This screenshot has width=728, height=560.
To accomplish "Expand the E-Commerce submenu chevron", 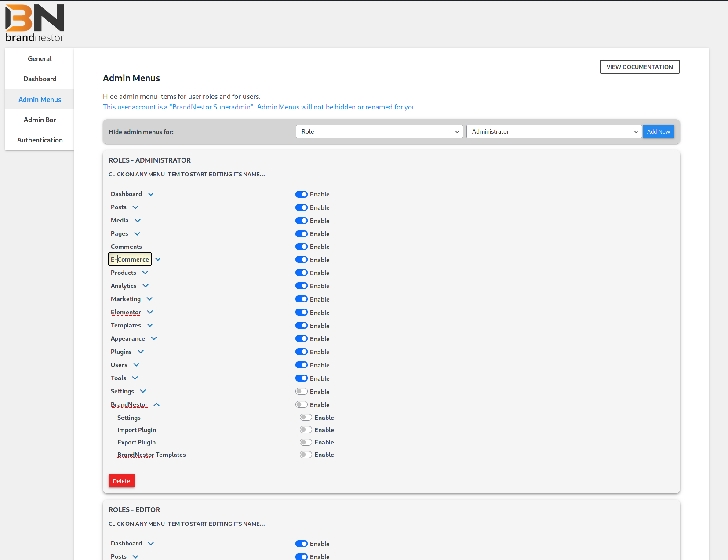I will pos(158,259).
